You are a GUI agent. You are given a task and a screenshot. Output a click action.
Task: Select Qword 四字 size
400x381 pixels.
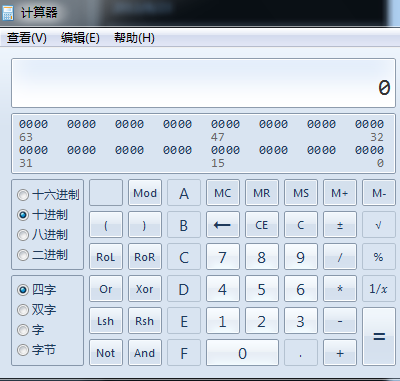point(37,289)
